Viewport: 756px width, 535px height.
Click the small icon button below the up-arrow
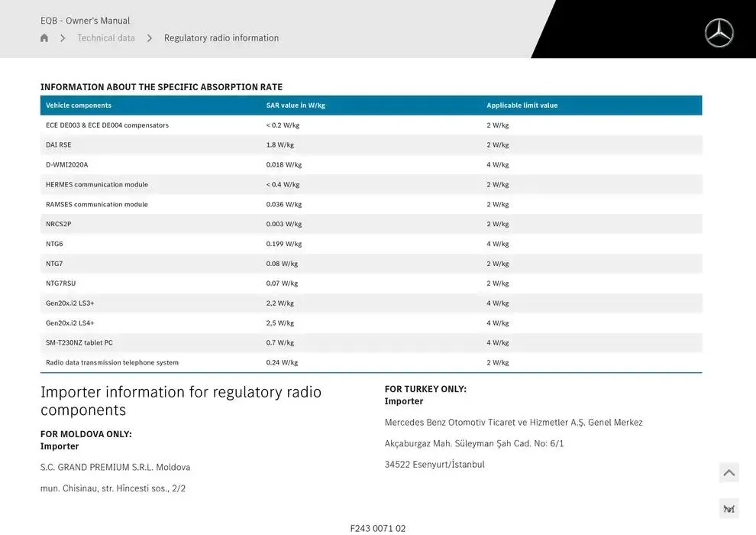point(729,509)
